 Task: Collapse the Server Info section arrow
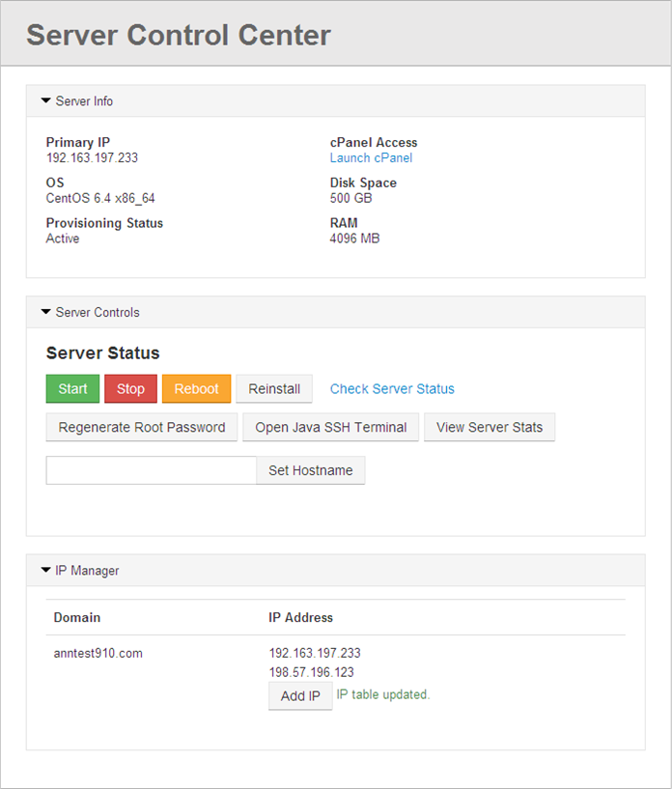pyautogui.click(x=45, y=100)
